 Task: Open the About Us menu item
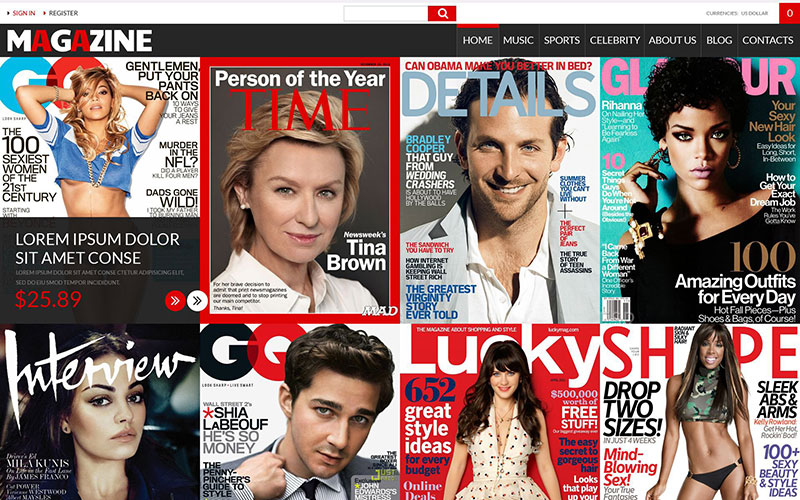point(672,40)
